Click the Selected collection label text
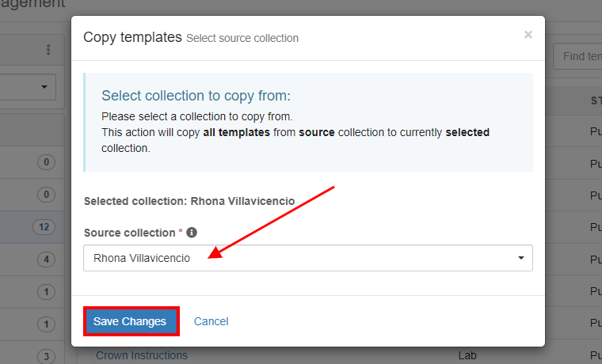 pos(189,201)
